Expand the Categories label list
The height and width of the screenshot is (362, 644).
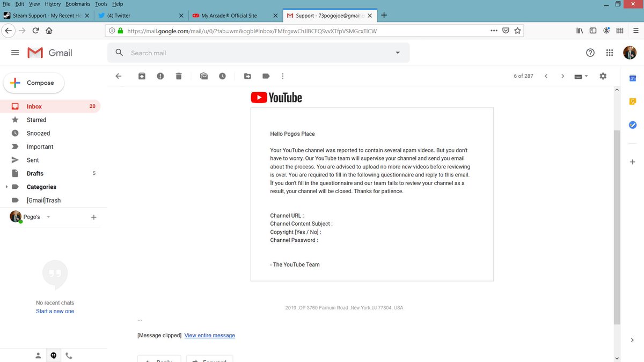pos(6,187)
